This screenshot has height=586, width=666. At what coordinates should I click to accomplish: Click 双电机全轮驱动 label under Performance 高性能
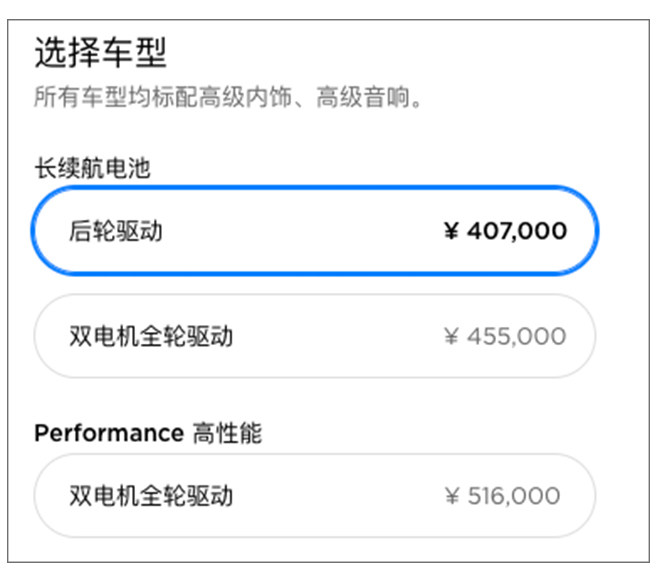pos(151,496)
